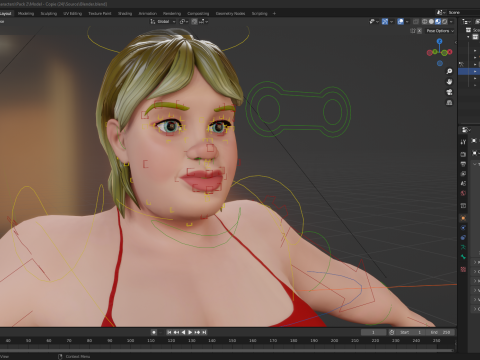Jump to the next keyframe
Viewport: 480px width, 360px height.
coord(197,332)
